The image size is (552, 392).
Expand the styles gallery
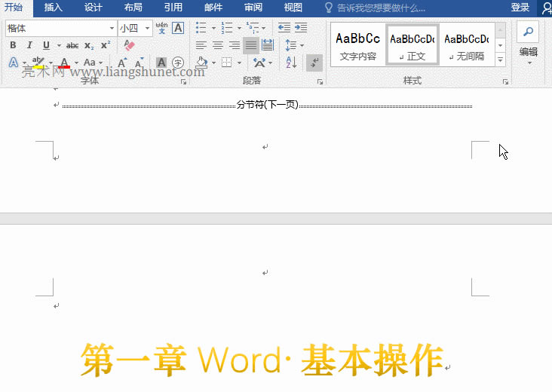tap(500, 60)
